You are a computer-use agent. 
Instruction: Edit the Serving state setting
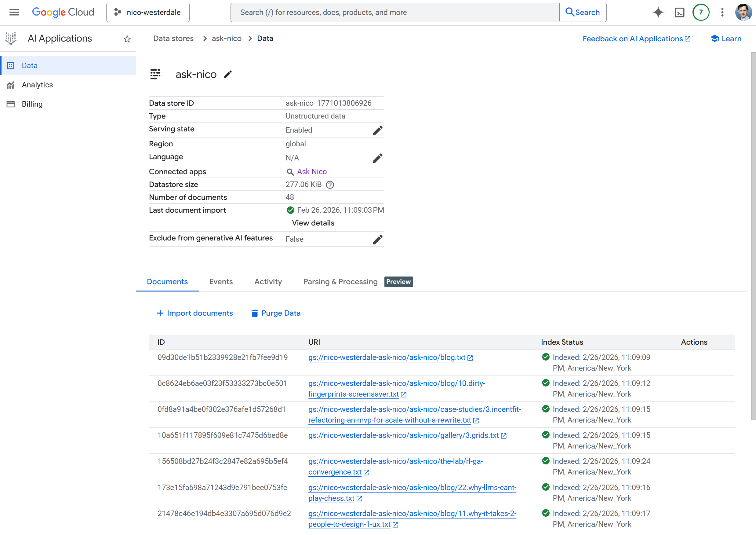click(x=377, y=130)
